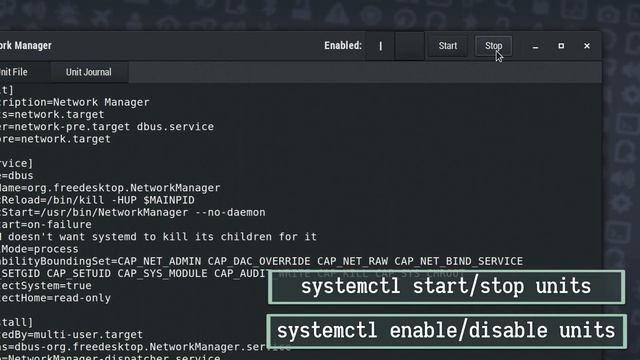Screen dimensions: 640x360
Task: Click the '/usr/bin/NetworkManager --no-daemon' line
Action: (x=133, y=212)
